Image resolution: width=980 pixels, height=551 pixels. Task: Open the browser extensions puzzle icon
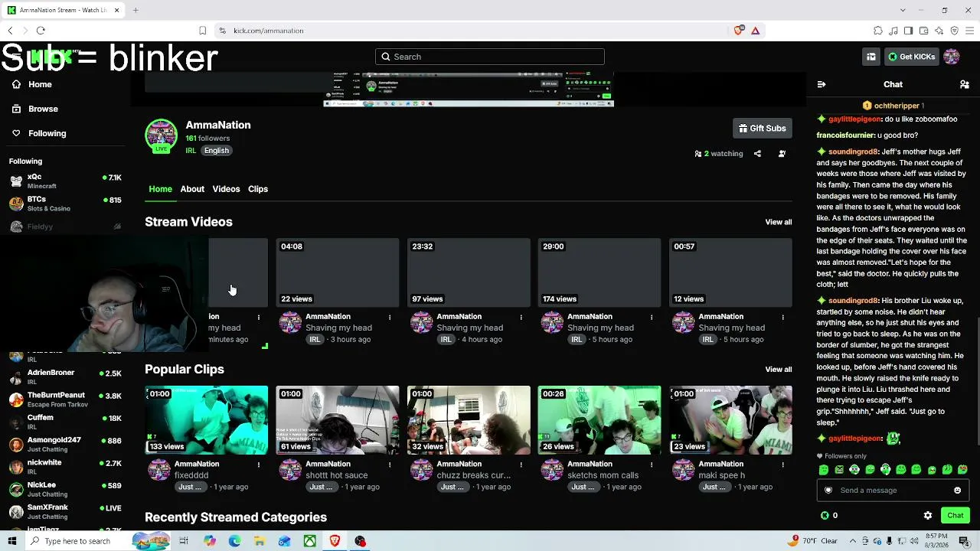(878, 31)
